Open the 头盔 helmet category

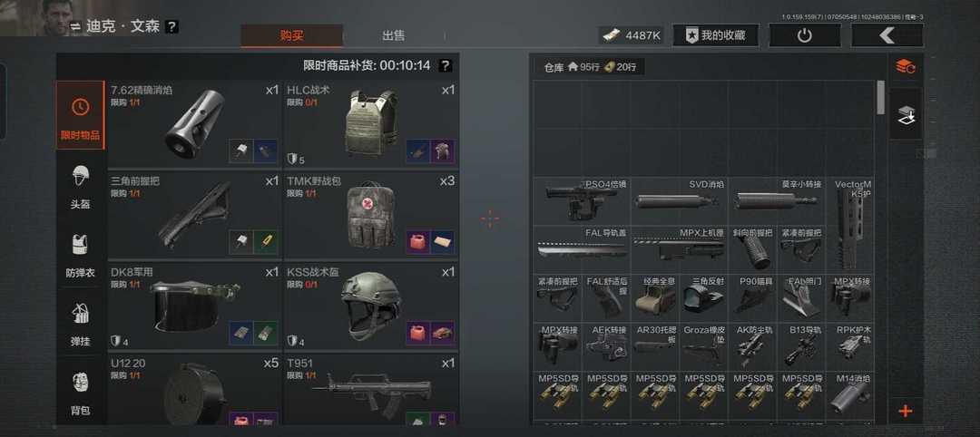pos(80,186)
